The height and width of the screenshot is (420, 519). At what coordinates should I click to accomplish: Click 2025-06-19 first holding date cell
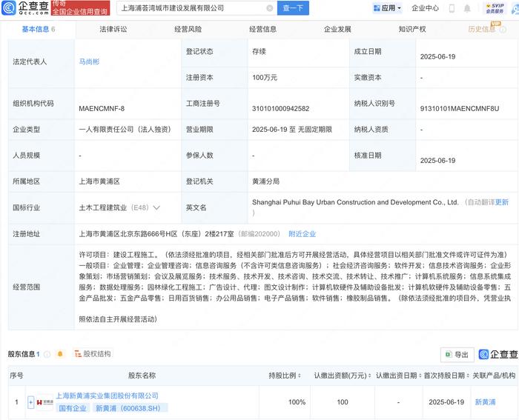[446, 402]
